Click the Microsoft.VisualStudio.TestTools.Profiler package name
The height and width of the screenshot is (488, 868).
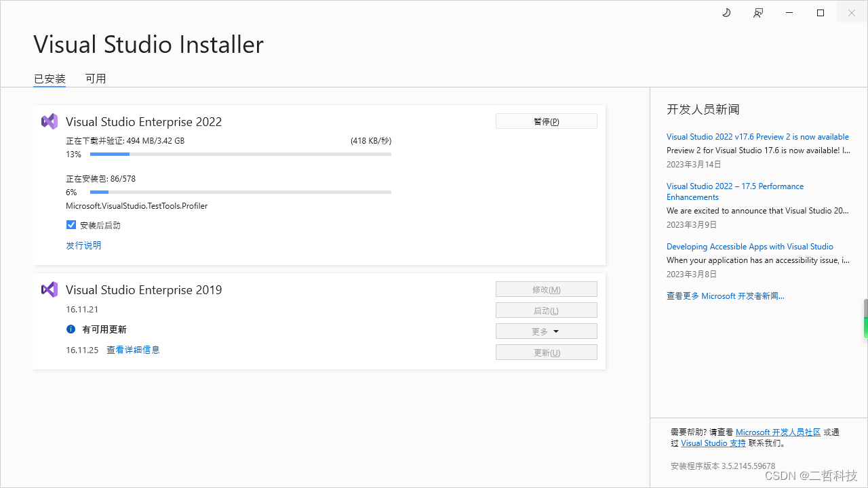point(136,206)
